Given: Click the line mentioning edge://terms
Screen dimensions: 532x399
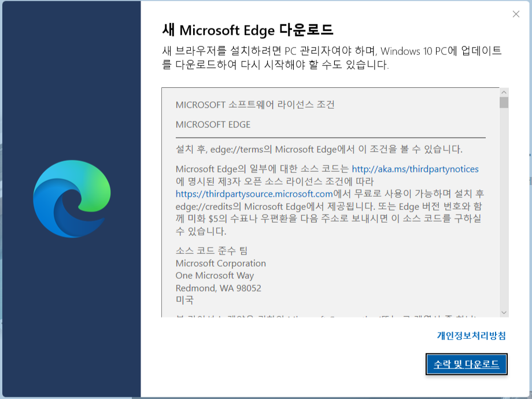Looking at the screenshot, I should [319, 149].
